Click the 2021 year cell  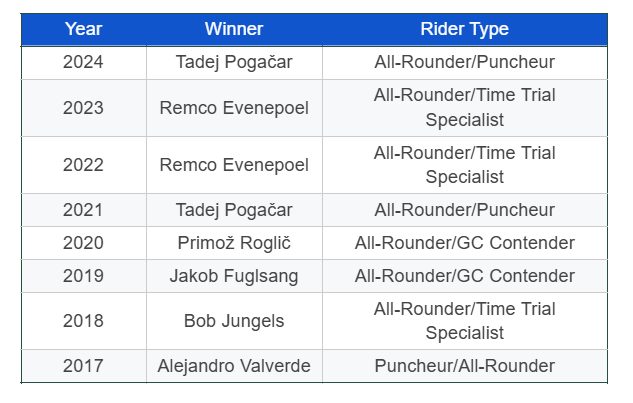(x=84, y=210)
